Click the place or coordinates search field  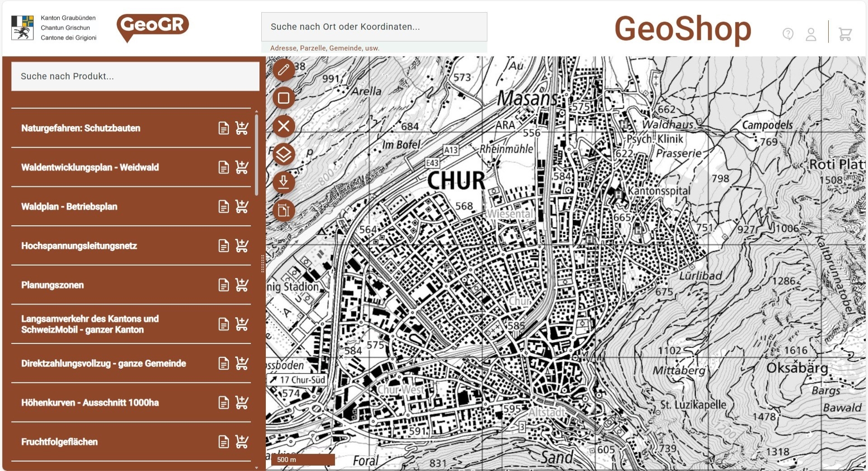[374, 26]
